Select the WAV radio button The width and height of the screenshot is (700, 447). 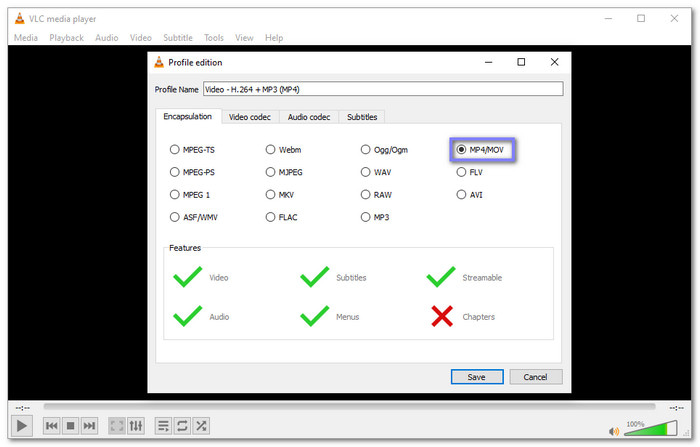point(366,172)
